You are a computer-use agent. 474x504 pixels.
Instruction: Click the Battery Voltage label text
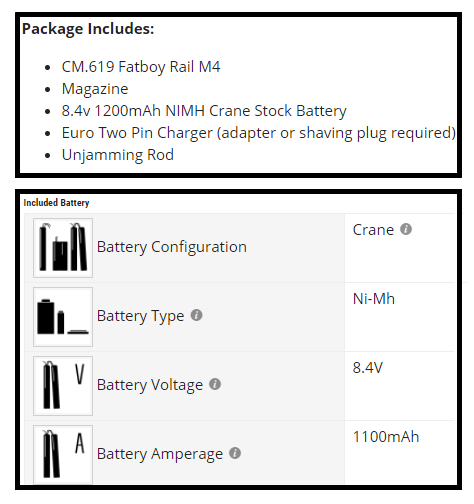pos(150,385)
